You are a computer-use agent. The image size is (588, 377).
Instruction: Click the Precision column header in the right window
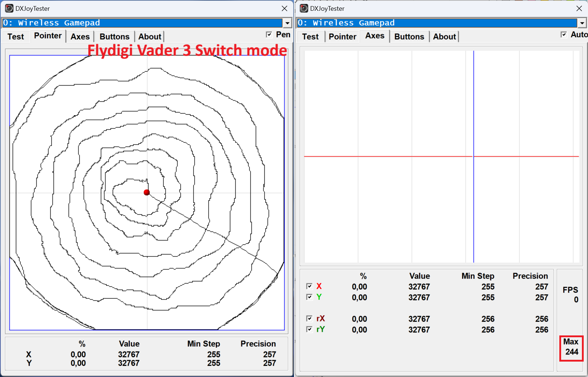tap(530, 276)
